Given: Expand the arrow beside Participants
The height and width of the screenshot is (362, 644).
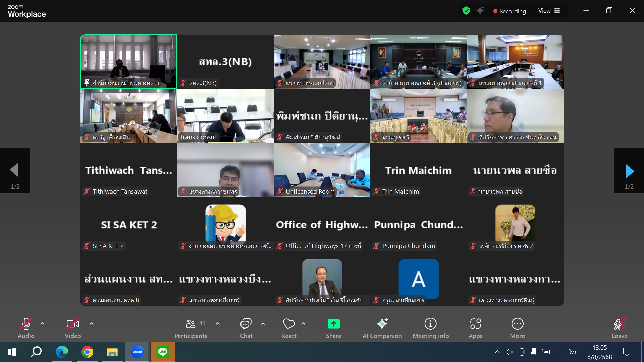Looking at the screenshot, I should tap(218, 324).
